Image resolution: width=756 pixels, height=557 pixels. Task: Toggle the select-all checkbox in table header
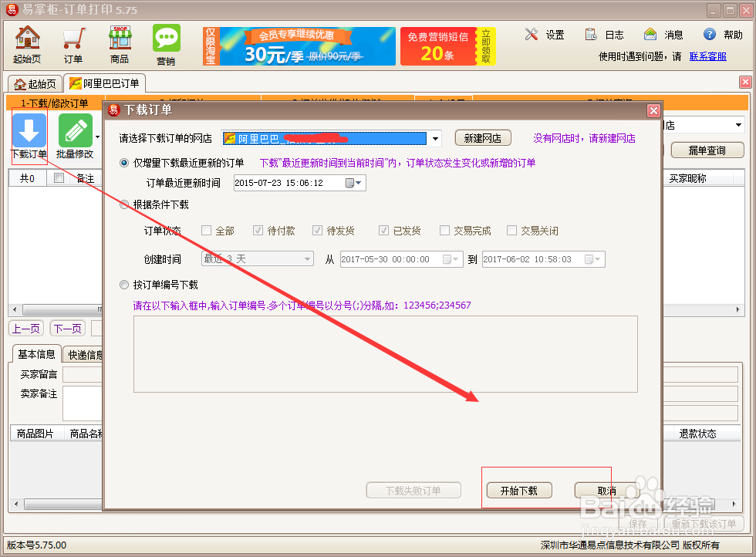[59, 178]
